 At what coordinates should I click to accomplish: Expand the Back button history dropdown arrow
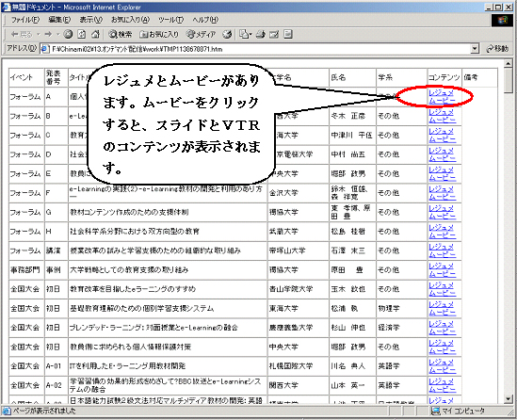click(39, 34)
